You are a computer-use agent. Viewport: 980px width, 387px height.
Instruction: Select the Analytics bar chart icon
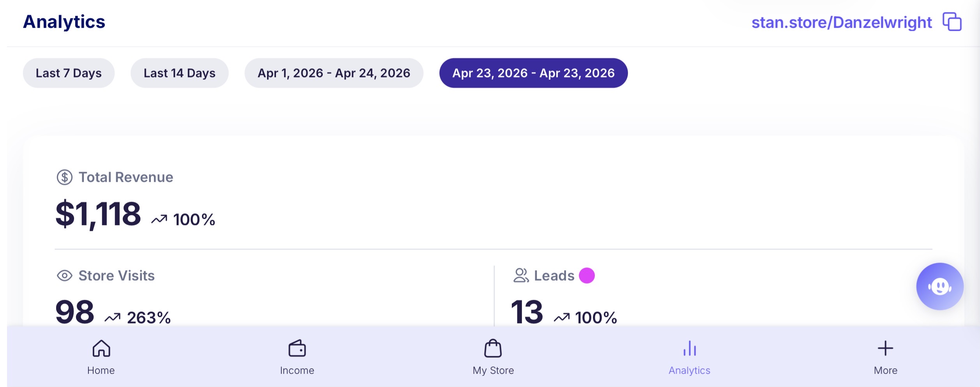pyautogui.click(x=690, y=348)
